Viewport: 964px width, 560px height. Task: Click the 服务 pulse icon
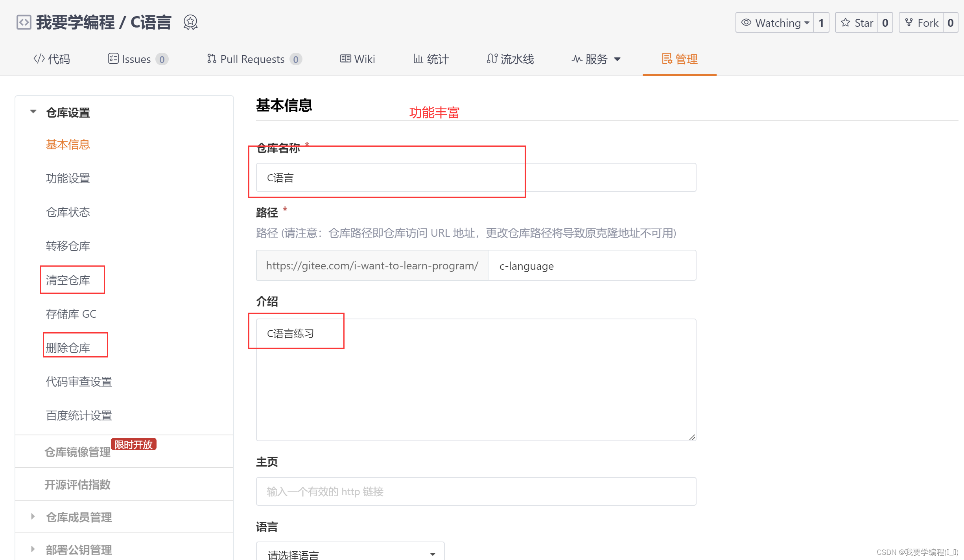577,59
